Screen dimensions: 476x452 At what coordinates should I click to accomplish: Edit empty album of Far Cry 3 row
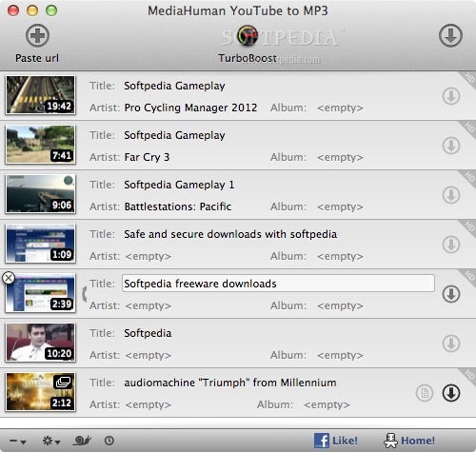click(340, 157)
